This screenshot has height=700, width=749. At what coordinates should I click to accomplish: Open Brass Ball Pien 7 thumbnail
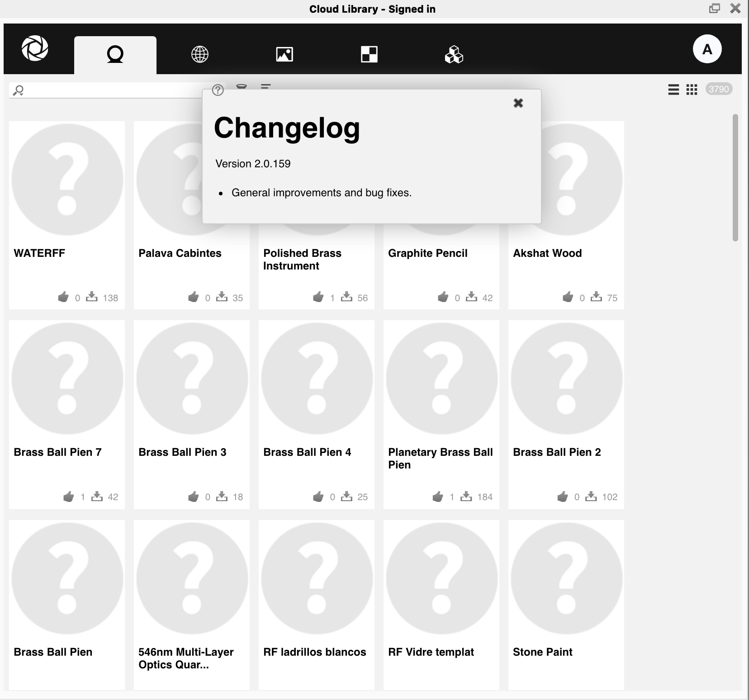pyautogui.click(x=67, y=378)
